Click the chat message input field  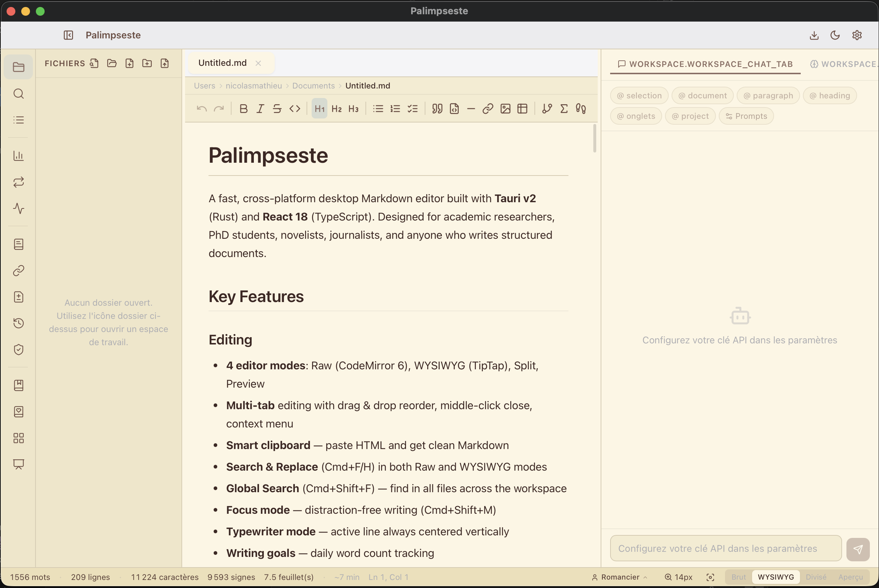click(x=726, y=549)
